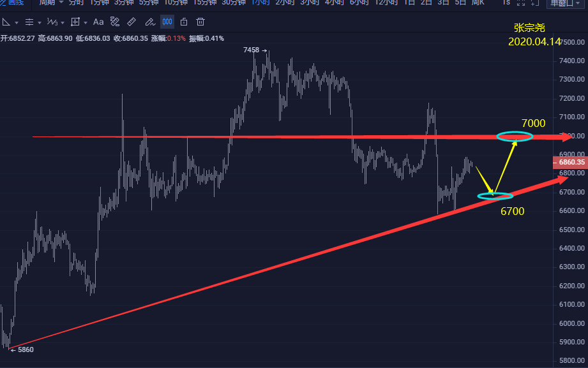Select the ruler measuring tool
The height and width of the screenshot is (368, 588).
point(132,22)
